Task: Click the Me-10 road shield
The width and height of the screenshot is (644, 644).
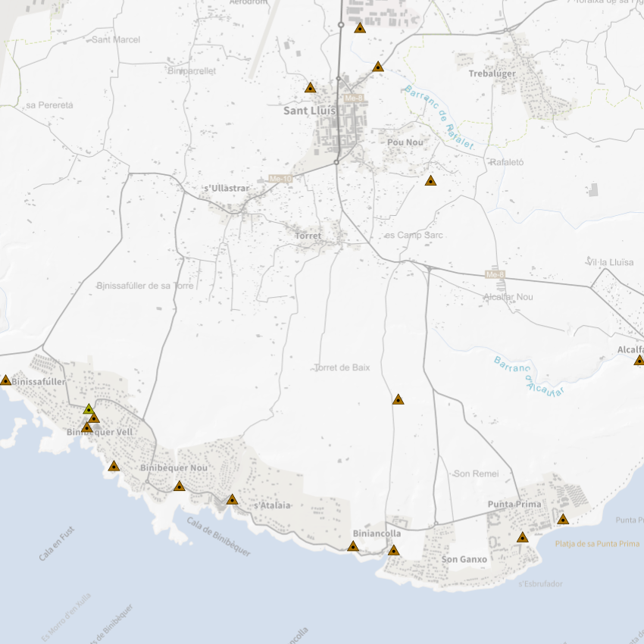Action: click(x=280, y=179)
